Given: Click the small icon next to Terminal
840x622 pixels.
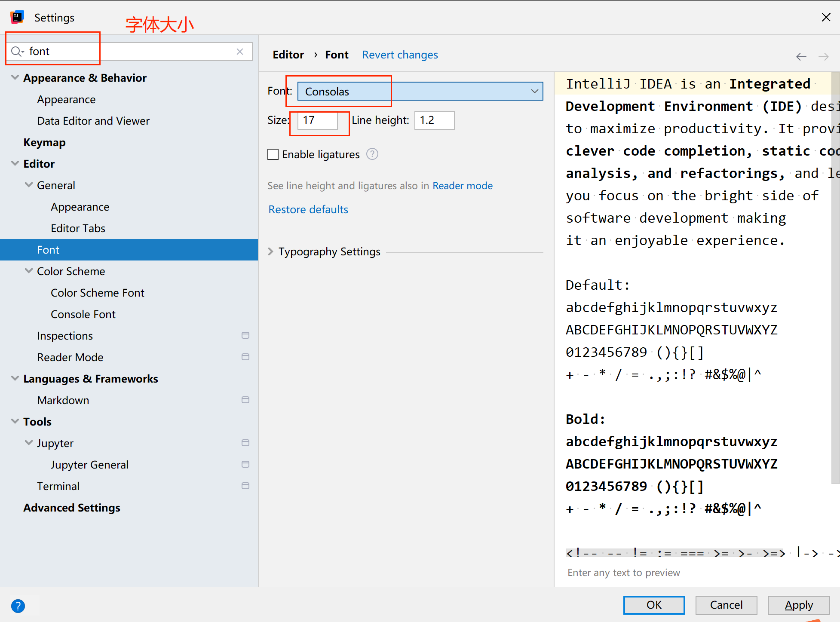Looking at the screenshot, I should pos(245,486).
